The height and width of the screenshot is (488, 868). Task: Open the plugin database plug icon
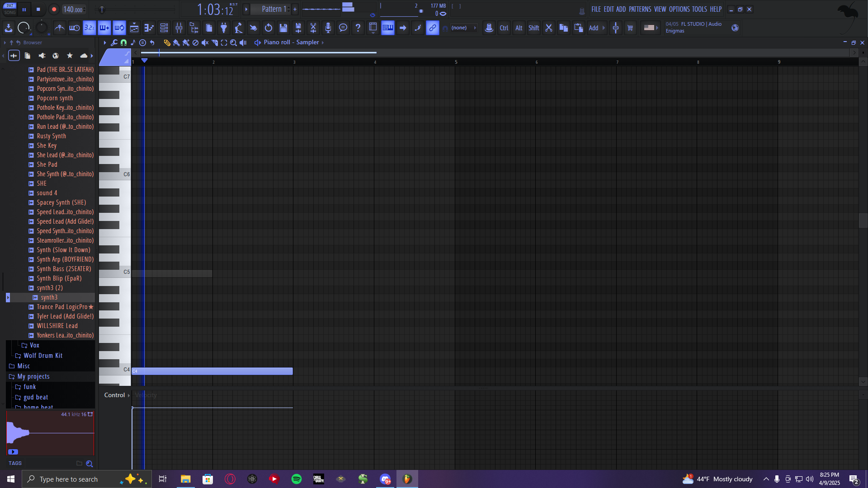[x=224, y=28]
